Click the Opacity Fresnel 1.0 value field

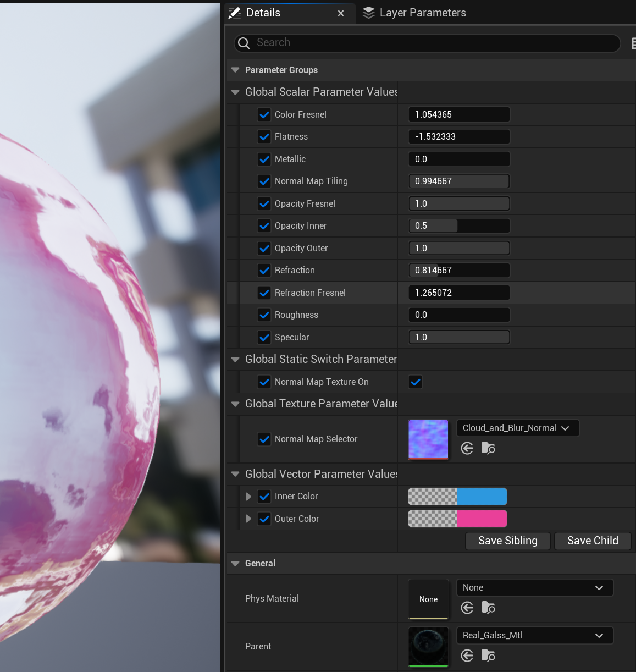click(x=459, y=203)
